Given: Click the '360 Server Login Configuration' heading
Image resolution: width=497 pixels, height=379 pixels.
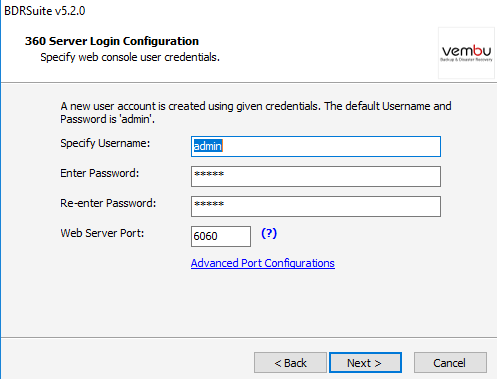Looking at the screenshot, I should coord(112,41).
